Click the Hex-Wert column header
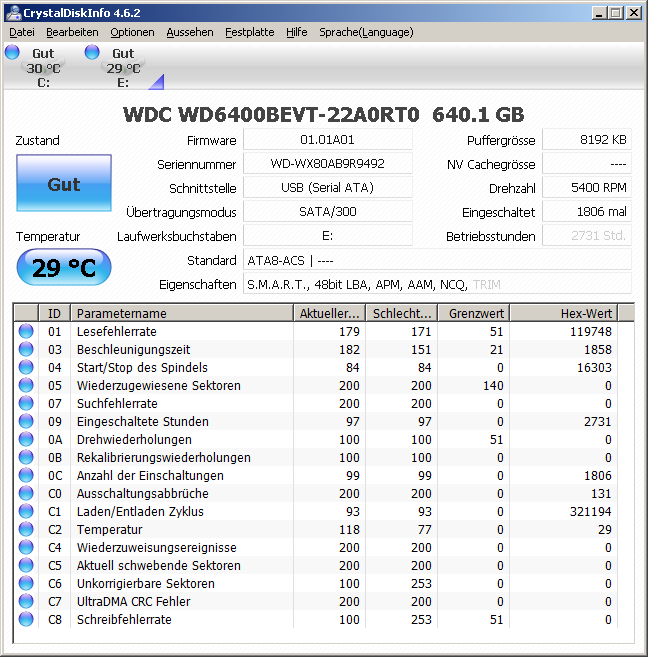This screenshot has height=657, width=648. click(x=564, y=313)
